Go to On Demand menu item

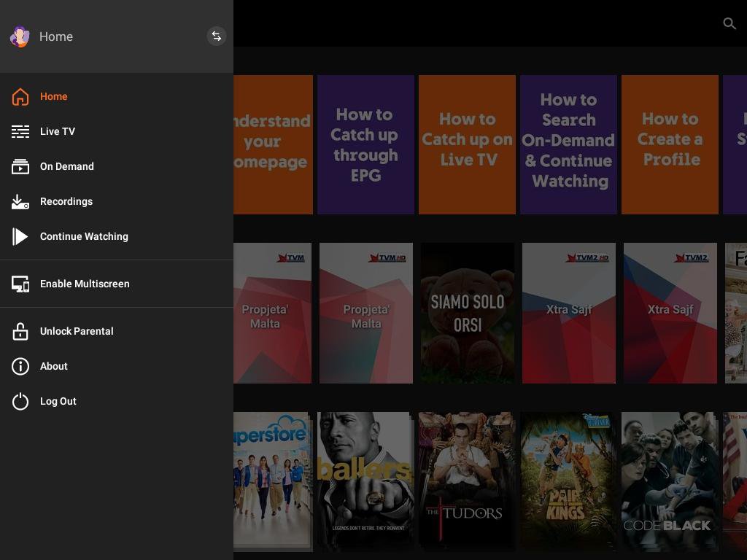pos(117,167)
